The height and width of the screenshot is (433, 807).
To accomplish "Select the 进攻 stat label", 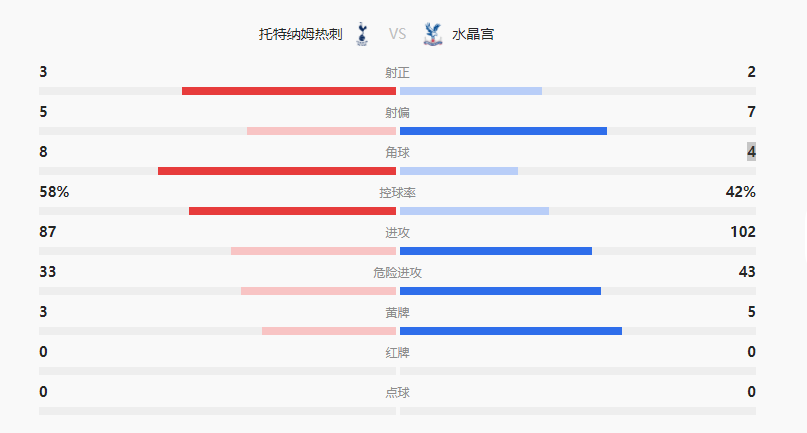I will click(x=397, y=233).
